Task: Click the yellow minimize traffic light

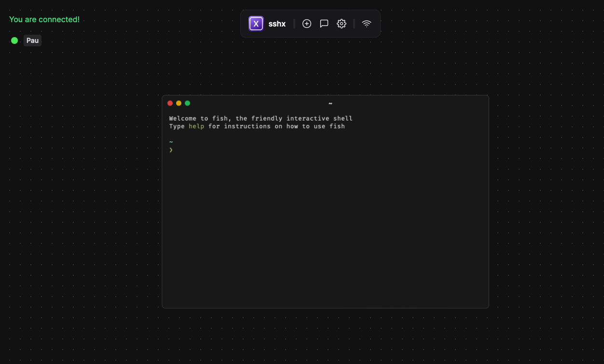Action: pyautogui.click(x=178, y=103)
